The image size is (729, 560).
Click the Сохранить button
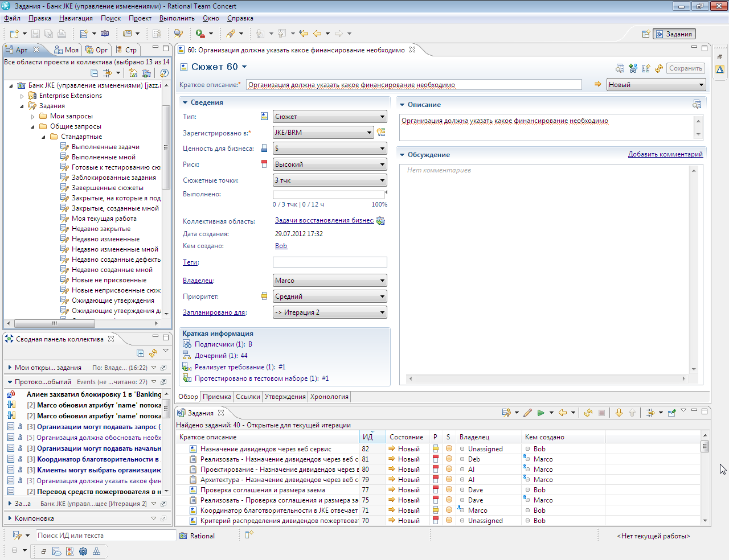[x=686, y=68]
